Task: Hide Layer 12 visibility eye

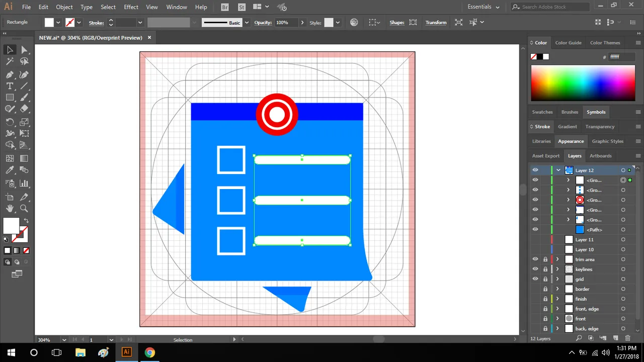Action: click(535, 170)
